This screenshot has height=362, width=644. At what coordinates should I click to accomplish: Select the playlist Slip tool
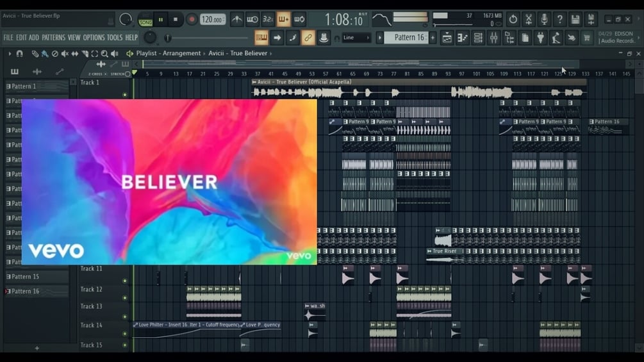coord(75,53)
